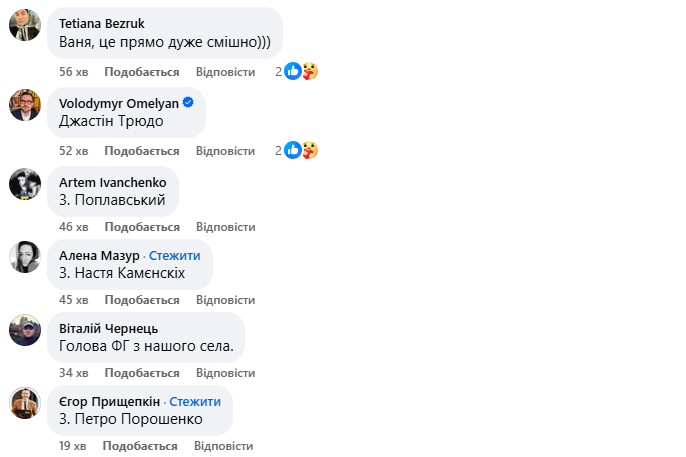
Task: Open Artem Ivanchenko's profile name link
Action: pos(112,182)
